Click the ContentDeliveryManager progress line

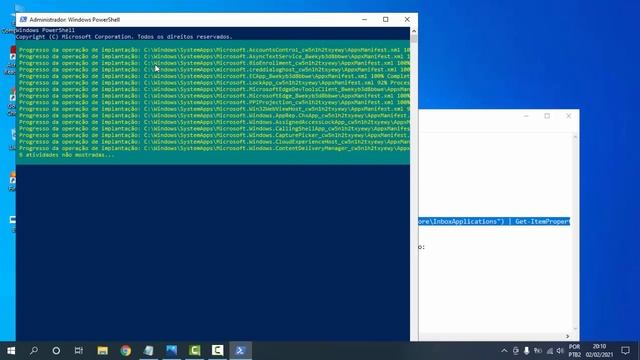pyautogui.click(x=214, y=148)
